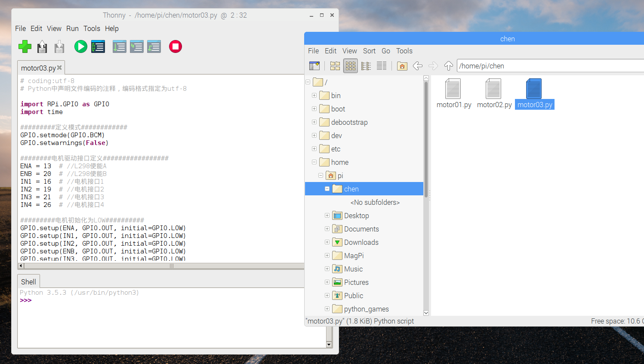Screen dimensions: 644x364
Task: Expand the etc folder node
Action: (x=314, y=148)
